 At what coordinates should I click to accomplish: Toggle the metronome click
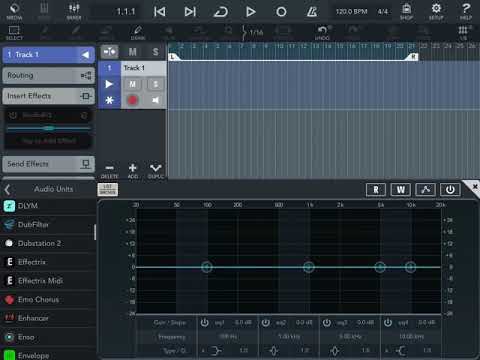pyautogui.click(x=312, y=12)
